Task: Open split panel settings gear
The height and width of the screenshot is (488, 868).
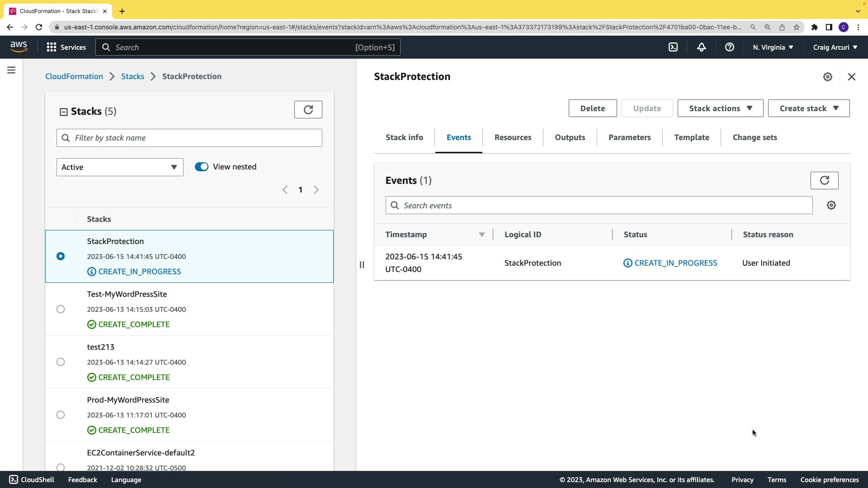Action: tap(827, 77)
